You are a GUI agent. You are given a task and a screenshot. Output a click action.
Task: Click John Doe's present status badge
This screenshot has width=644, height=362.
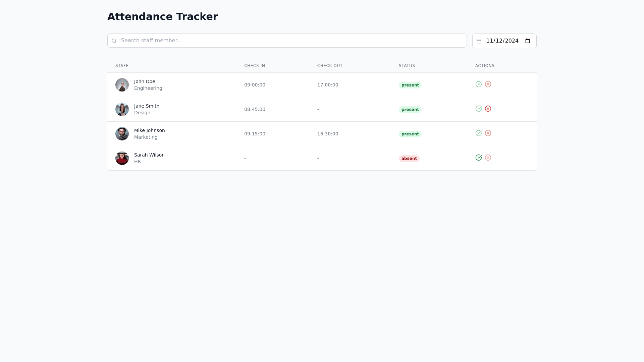coord(410,85)
